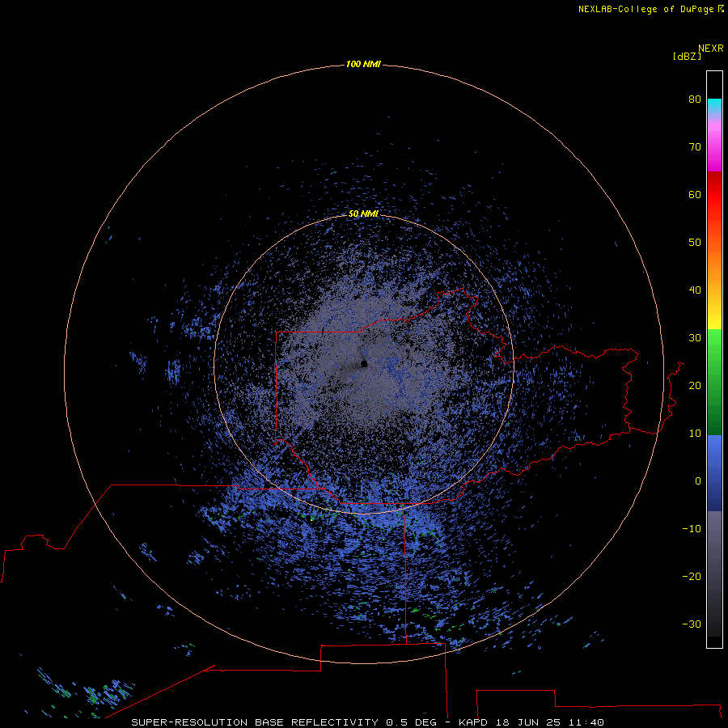Click the cyan segment of the color bar
The height and width of the screenshot is (728, 728).
(x=714, y=105)
